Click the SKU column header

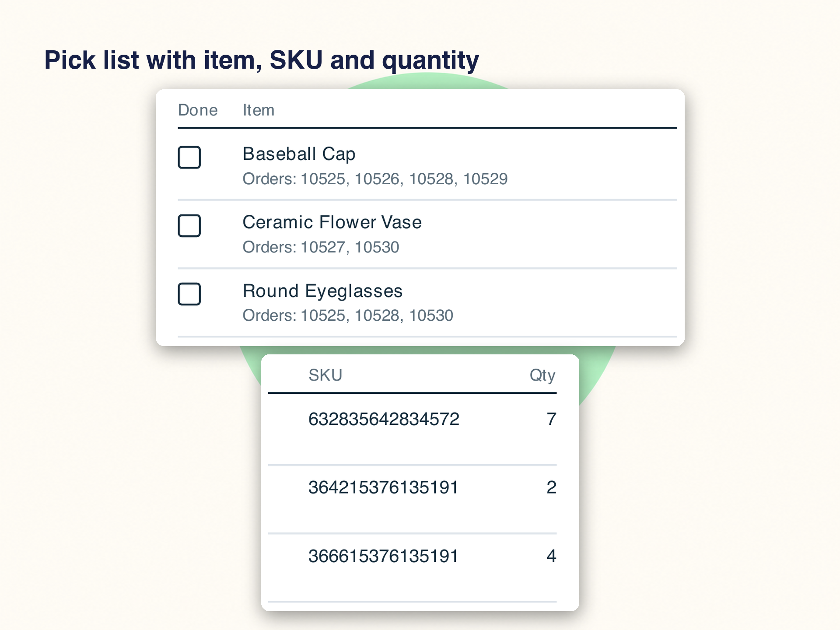click(x=325, y=375)
